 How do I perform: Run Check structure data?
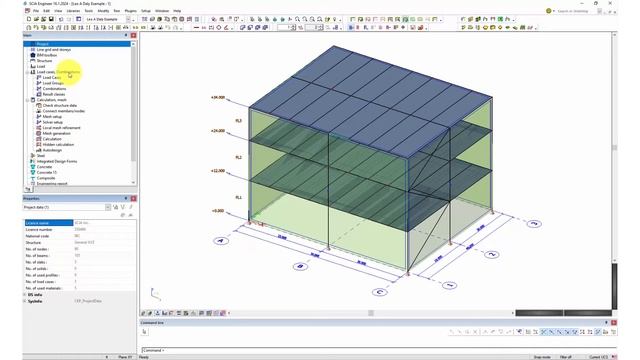point(60,106)
